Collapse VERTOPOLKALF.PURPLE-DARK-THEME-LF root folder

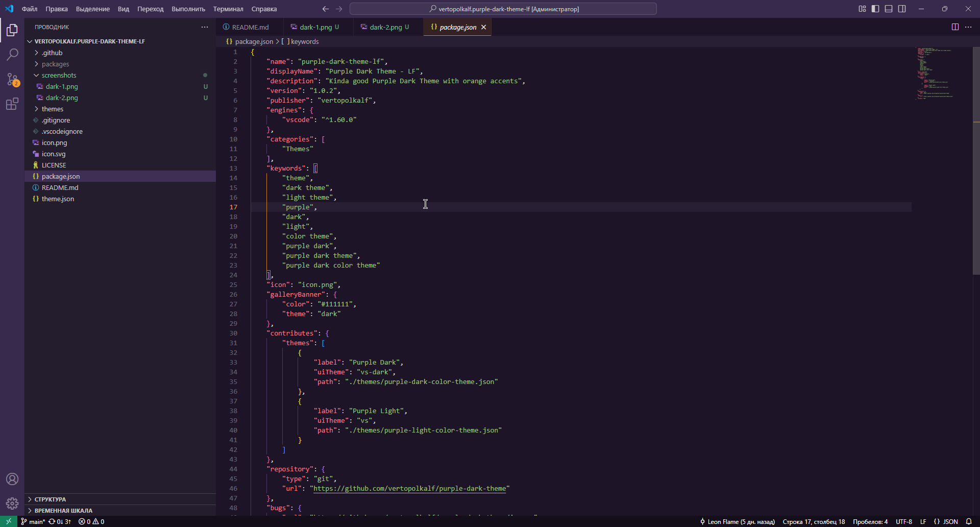click(120, 41)
